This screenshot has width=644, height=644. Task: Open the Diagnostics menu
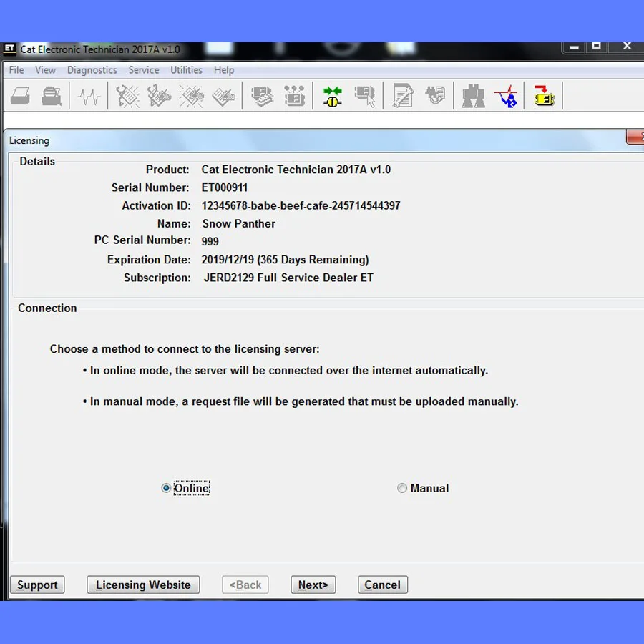pyautogui.click(x=92, y=70)
